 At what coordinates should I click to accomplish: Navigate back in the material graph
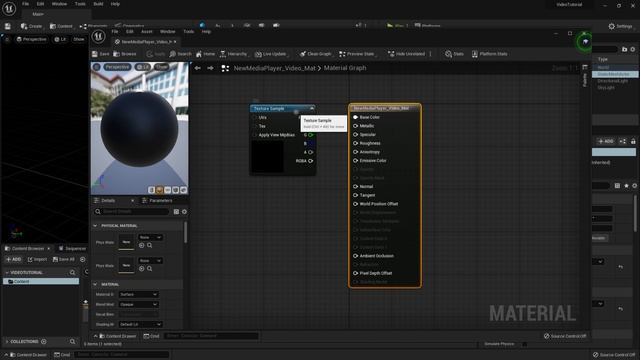[x=198, y=68]
